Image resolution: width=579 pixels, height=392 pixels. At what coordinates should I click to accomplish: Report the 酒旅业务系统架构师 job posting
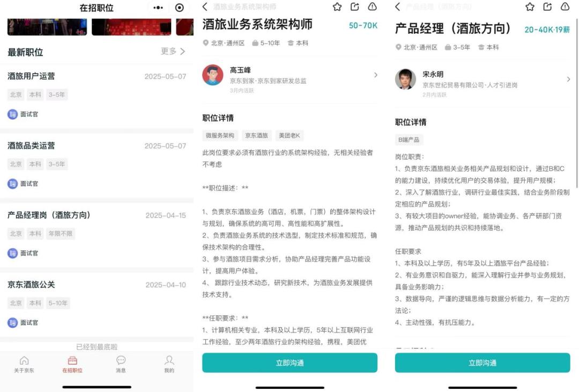372,6
